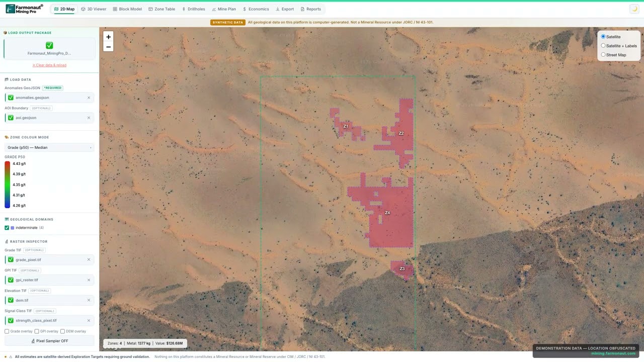This screenshot has height=362, width=644.
Task: Go to the Drillholes tab
Action: pyautogui.click(x=194, y=9)
